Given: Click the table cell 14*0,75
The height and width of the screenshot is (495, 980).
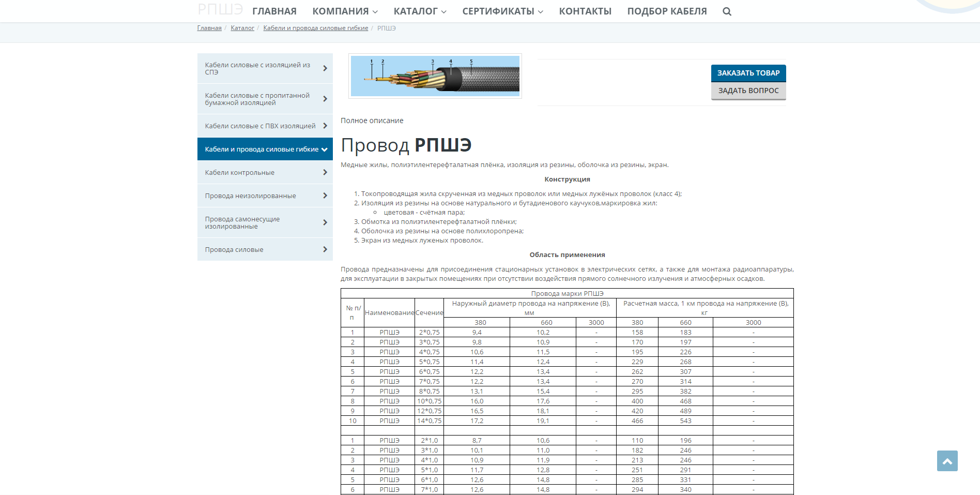Looking at the screenshot, I should click(429, 421).
